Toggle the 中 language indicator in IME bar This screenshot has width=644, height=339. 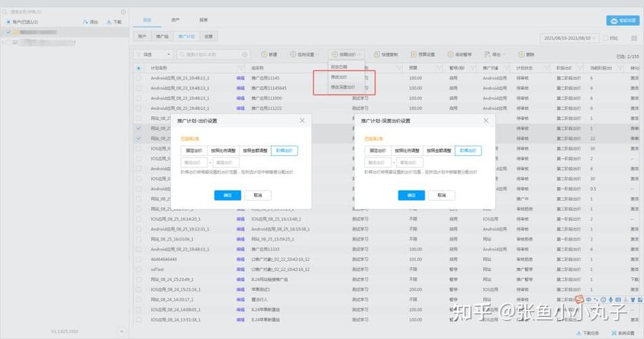click(588, 300)
